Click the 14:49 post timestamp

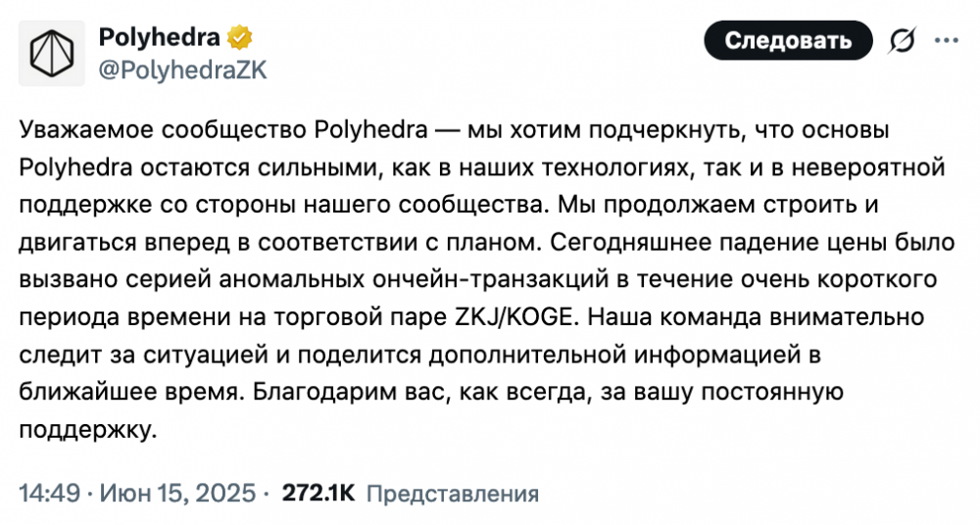49,493
